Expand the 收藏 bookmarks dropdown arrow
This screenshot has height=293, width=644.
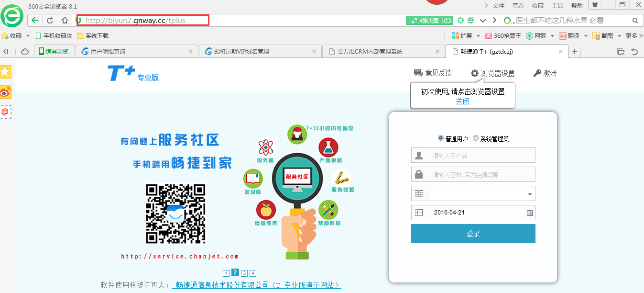coord(28,36)
